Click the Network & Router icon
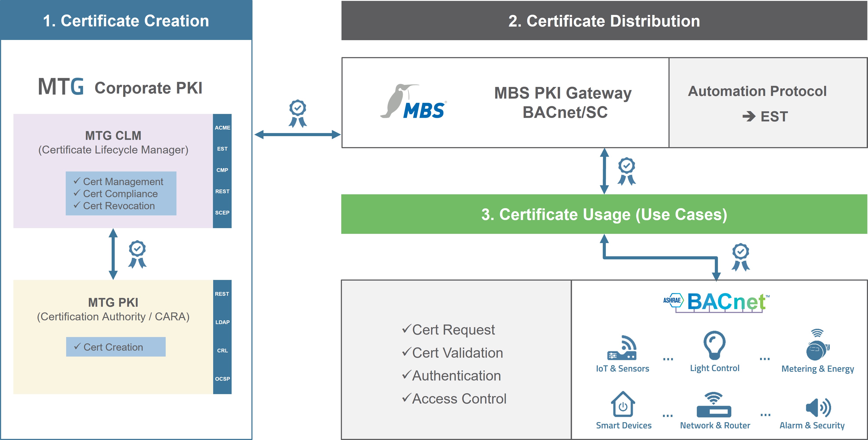The width and height of the screenshot is (868, 440). pyautogui.click(x=714, y=405)
